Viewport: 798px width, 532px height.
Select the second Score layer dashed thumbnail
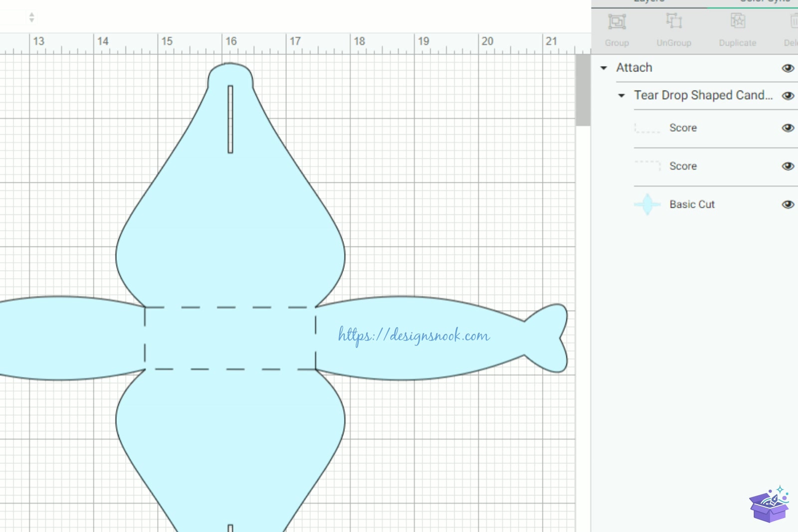647,166
